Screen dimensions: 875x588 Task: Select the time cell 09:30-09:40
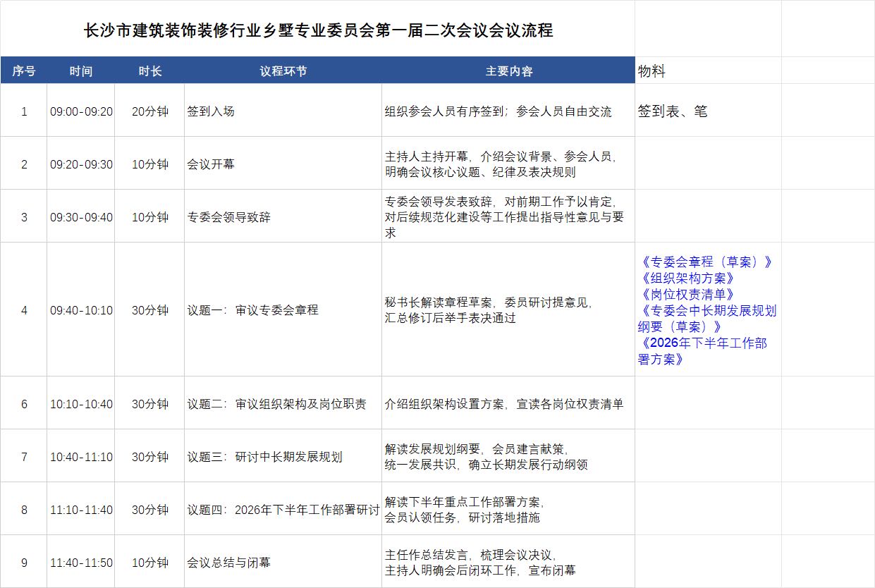pyautogui.click(x=81, y=216)
